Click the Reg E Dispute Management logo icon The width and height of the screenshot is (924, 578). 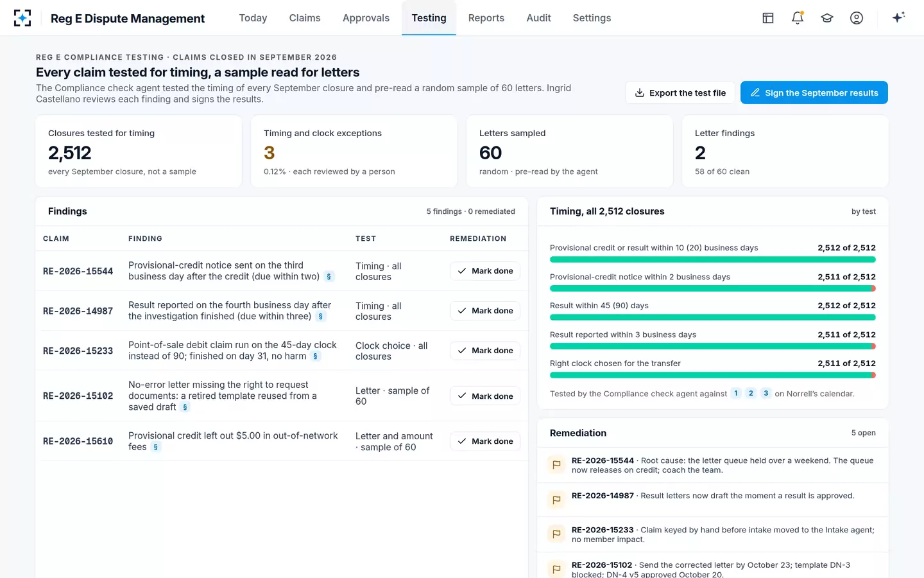[x=22, y=18]
